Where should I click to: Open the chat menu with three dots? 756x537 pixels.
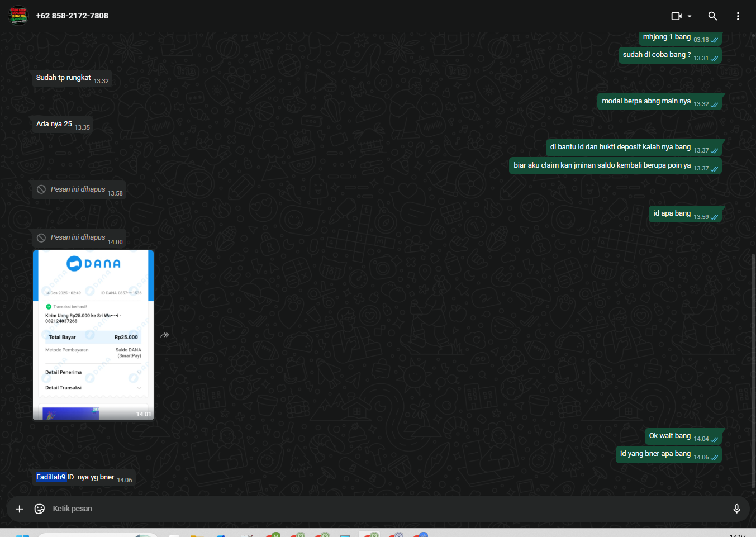coord(738,16)
